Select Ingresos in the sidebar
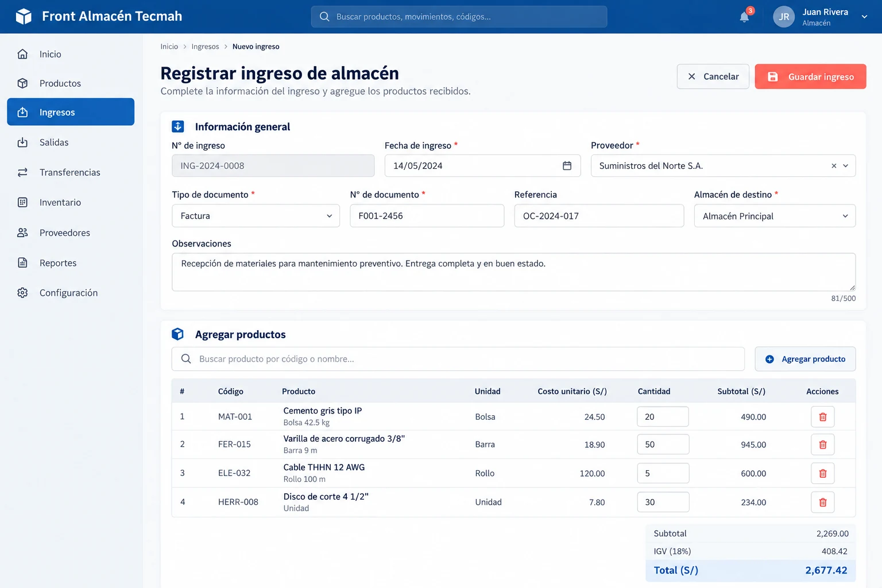Image resolution: width=882 pixels, height=588 pixels. 71,112
